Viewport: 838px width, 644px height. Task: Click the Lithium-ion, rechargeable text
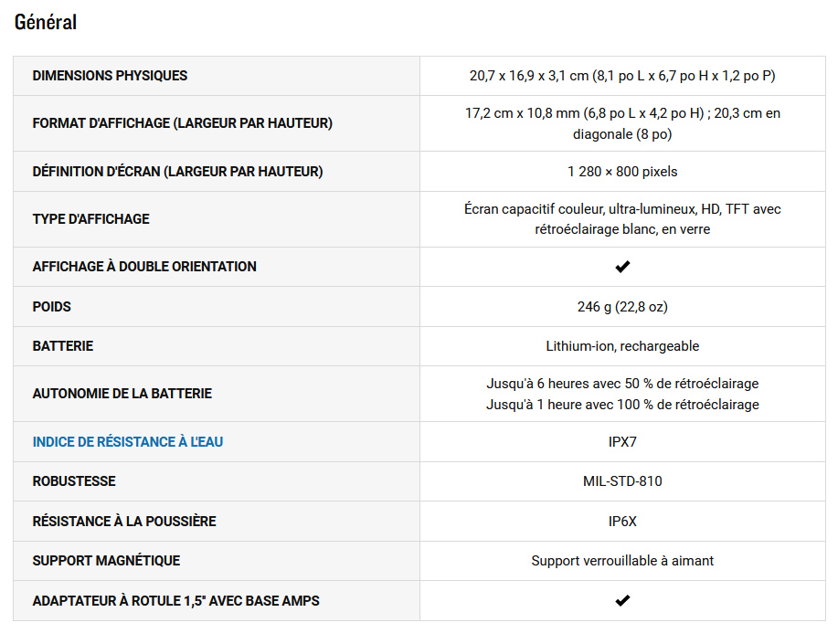click(x=622, y=346)
